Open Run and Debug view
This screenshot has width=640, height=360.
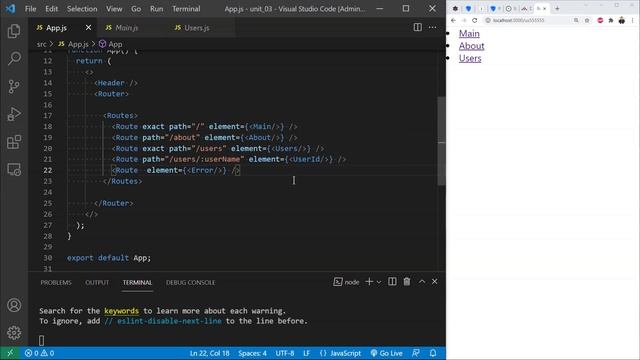click(x=14, y=114)
